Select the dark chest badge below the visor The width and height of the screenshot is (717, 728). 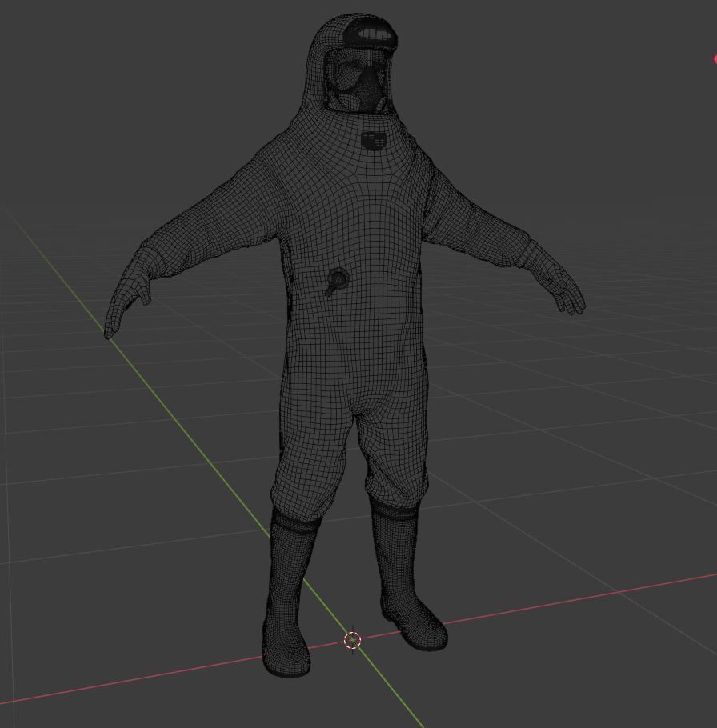[374, 141]
